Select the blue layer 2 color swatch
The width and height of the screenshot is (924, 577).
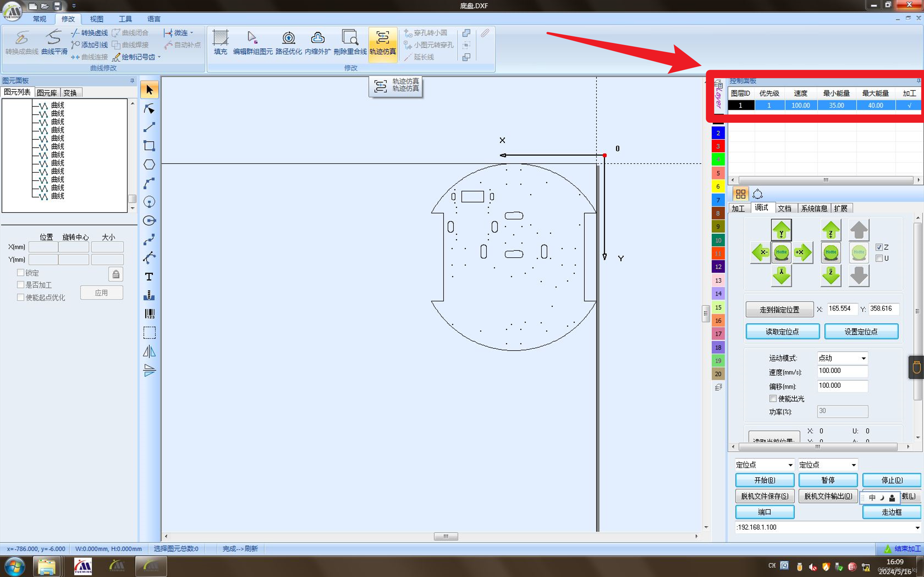pos(718,133)
